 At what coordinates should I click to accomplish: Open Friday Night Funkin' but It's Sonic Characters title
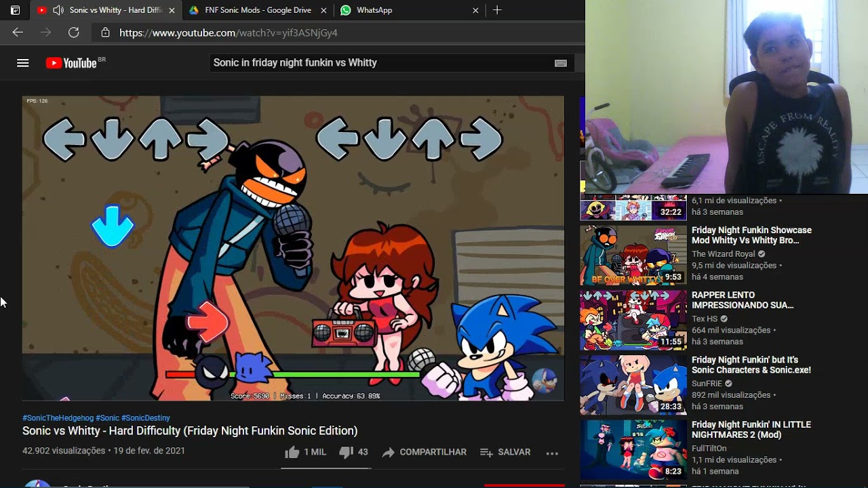[751, 365]
